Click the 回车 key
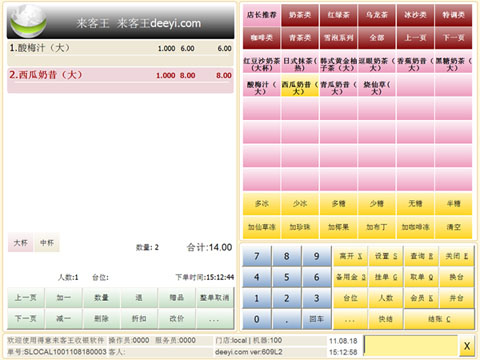Screen dimensions: 480x360 (317, 319)
